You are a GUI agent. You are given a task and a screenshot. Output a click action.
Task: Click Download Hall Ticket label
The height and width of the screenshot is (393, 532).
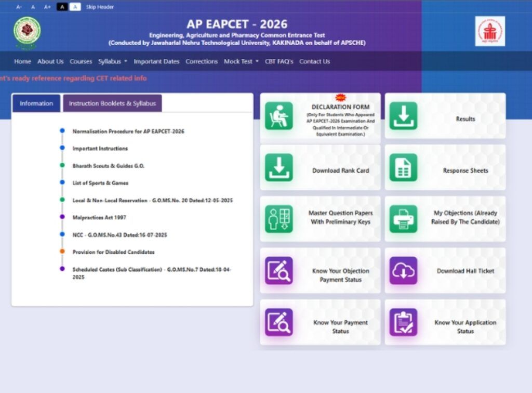click(465, 271)
